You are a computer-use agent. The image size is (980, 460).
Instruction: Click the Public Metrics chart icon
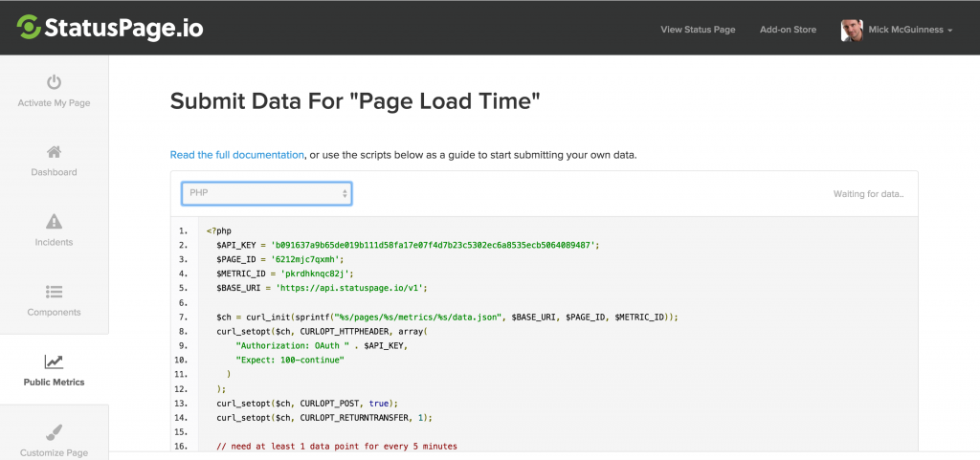[54, 361]
